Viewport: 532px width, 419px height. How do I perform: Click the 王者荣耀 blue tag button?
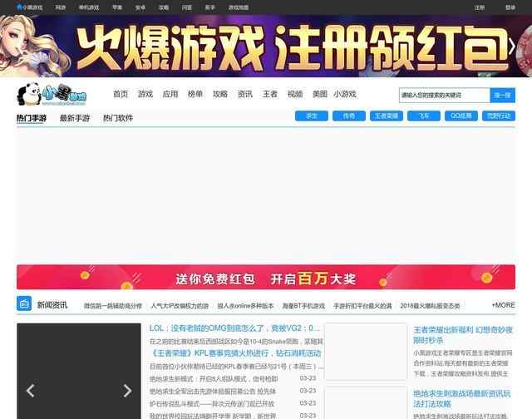[387, 116]
